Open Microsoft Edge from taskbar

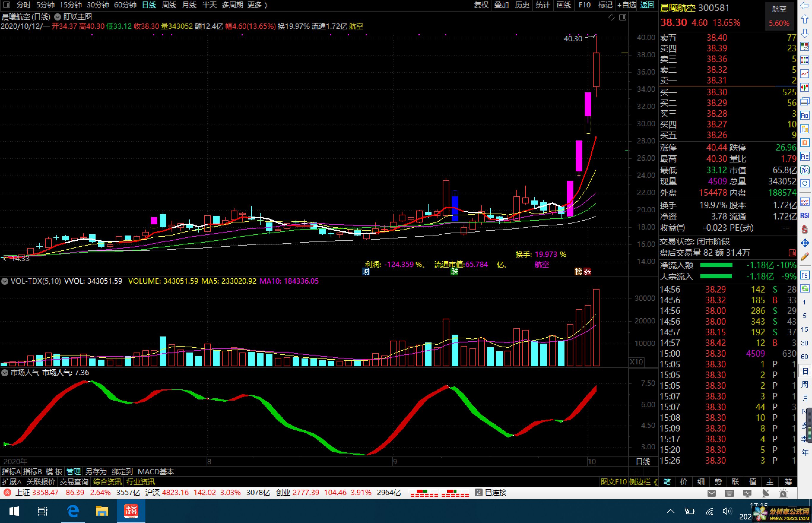click(73, 511)
